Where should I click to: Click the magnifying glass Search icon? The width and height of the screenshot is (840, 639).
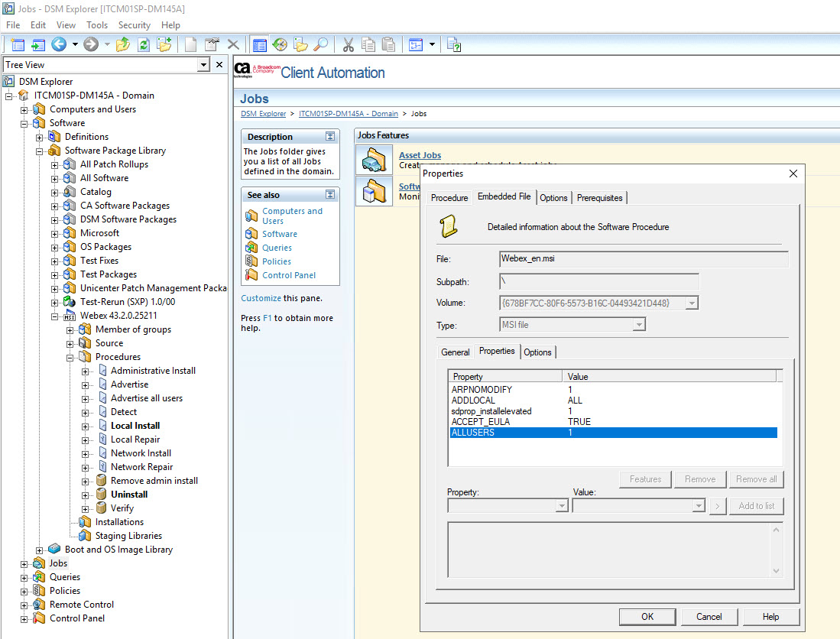pyautogui.click(x=320, y=44)
